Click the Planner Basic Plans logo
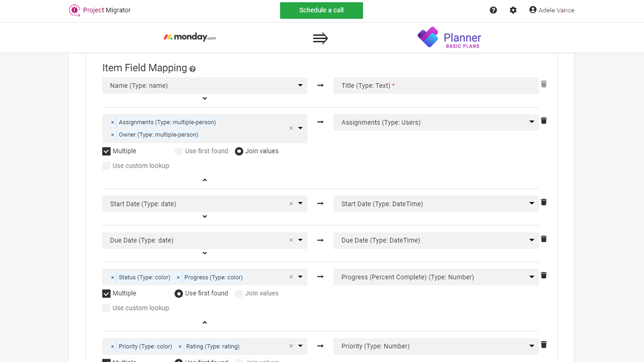 click(449, 38)
